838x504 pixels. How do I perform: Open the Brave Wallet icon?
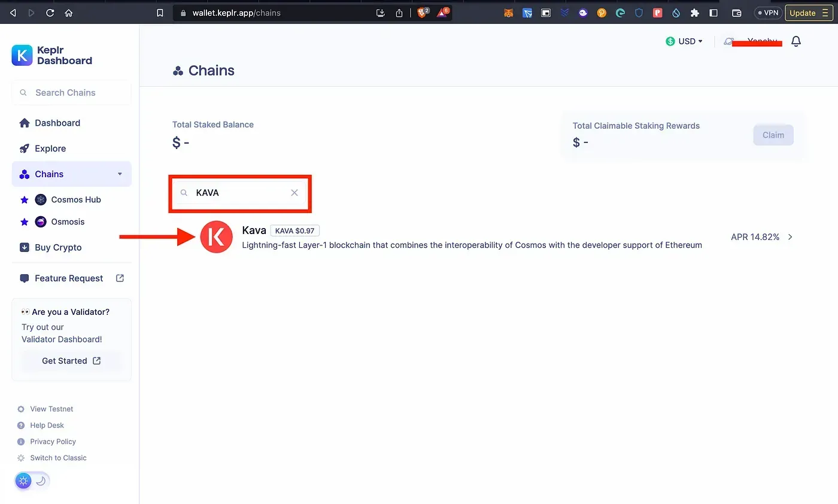[x=737, y=13]
